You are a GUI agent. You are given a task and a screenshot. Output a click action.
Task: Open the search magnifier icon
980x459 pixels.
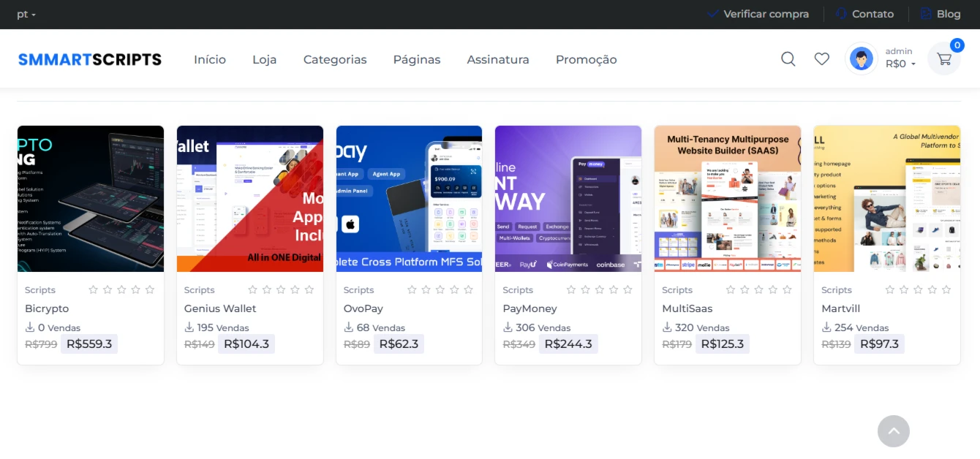point(788,59)
